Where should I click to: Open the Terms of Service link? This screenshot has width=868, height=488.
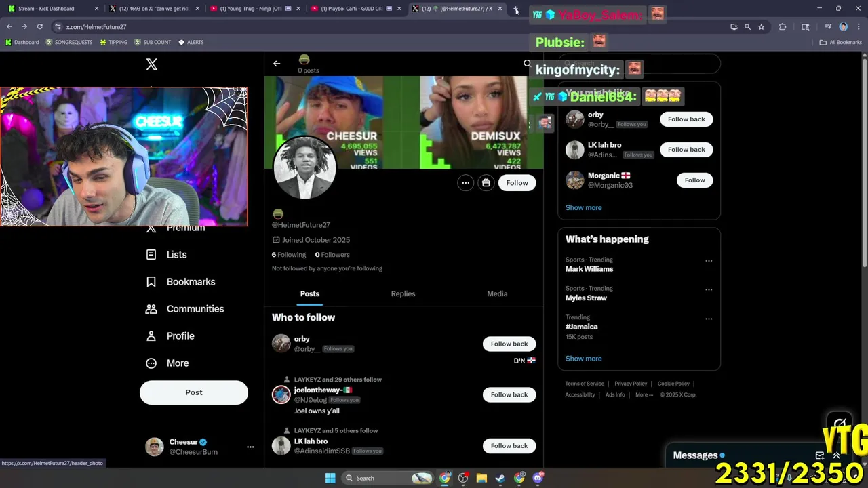[585, 384]
